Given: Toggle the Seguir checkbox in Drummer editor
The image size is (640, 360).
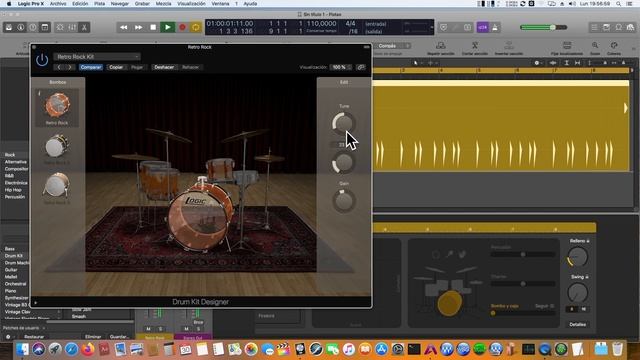Looking at the screenshot, I should (x=552, y=306).
